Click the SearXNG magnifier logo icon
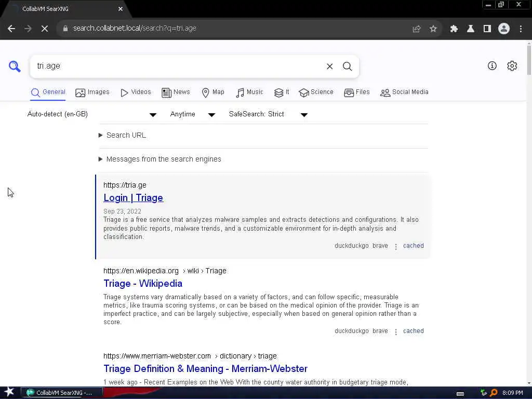 15,66
